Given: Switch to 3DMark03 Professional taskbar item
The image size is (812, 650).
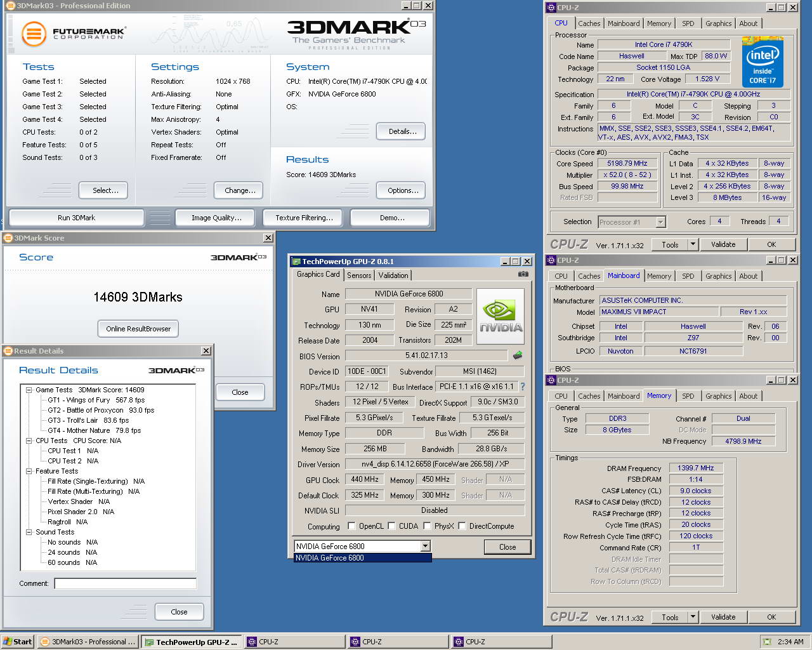Looking at the screenshot, I should [88, 642].
